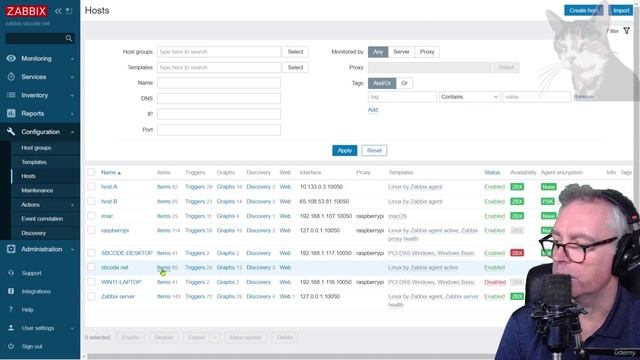This screenshot has height=360, width=640.
Task: Open Hosts in Configuration menu
Action: 28,176
